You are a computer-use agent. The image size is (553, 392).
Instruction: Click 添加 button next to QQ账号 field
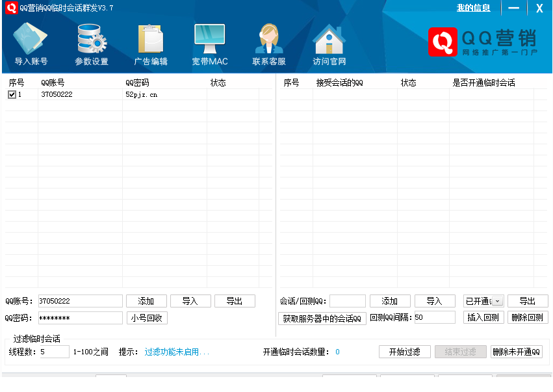coord(146,301)
